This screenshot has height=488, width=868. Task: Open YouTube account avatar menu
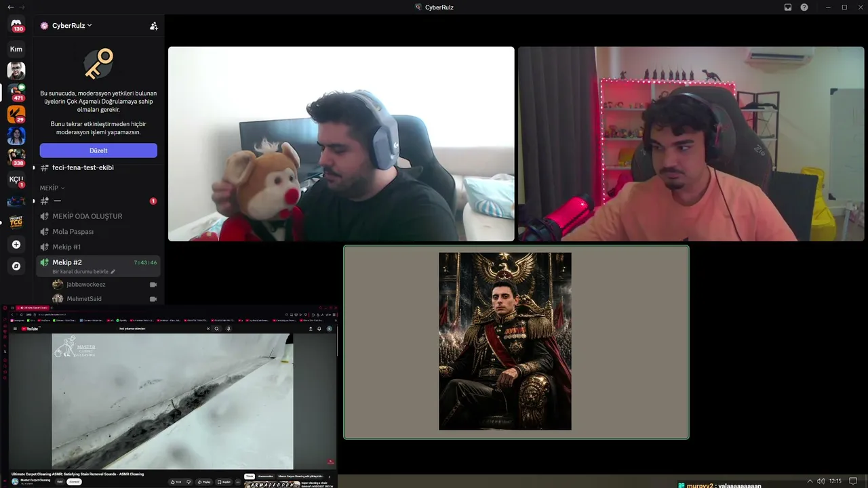pos(330,329)
